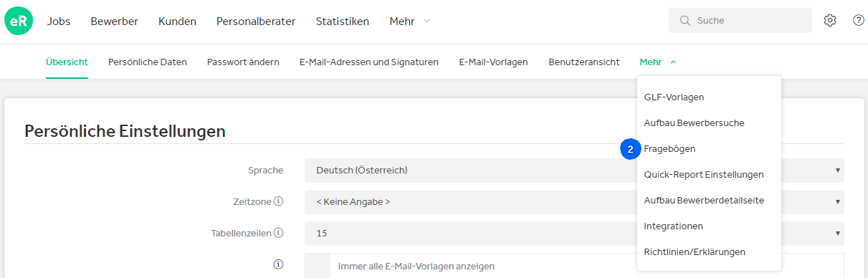Choose Integrationen from the Mehr menu

click(x=674, y=226)
